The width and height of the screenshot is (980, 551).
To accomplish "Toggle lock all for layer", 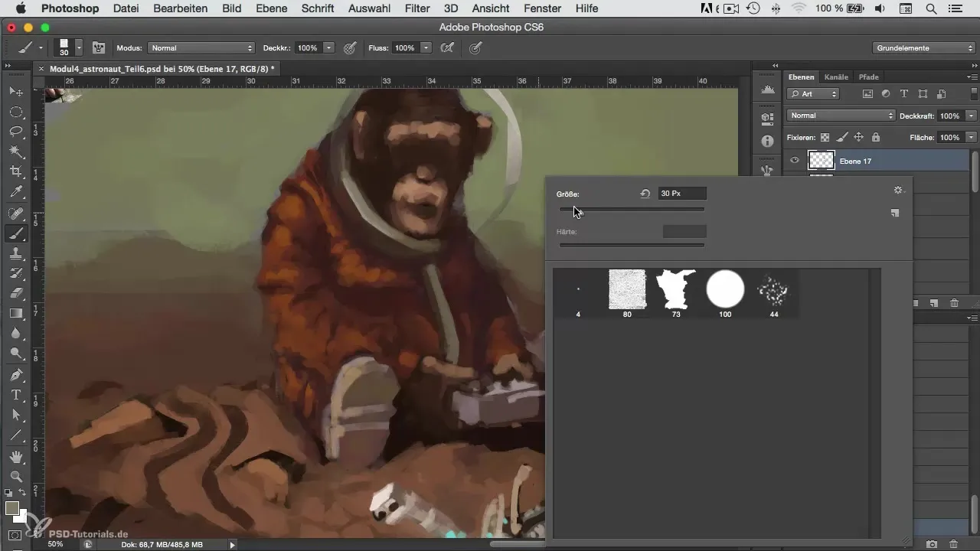I will point(875,138).
